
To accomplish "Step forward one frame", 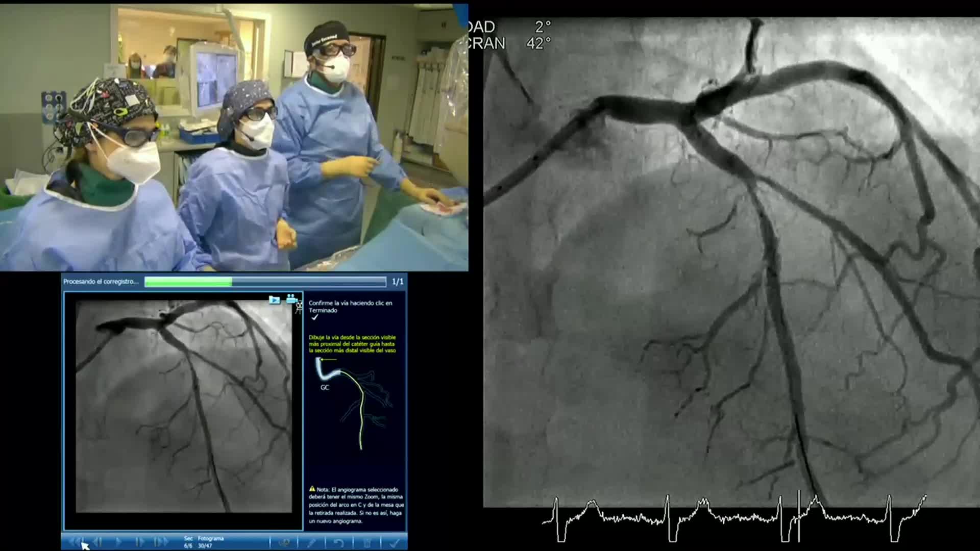I will 139,542.
